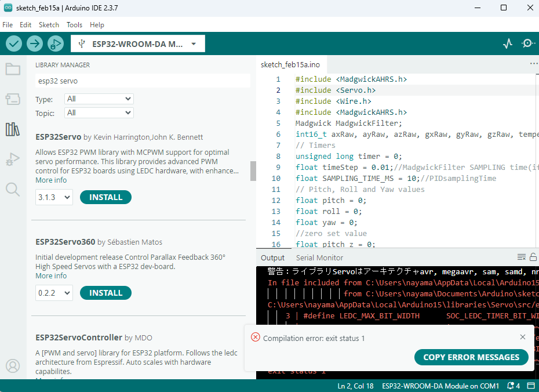Viewport: 539px width, 392px height.
Task: Open the ESP32Servo version 3.1.3 dropdown
Action: tap(54, 197)
